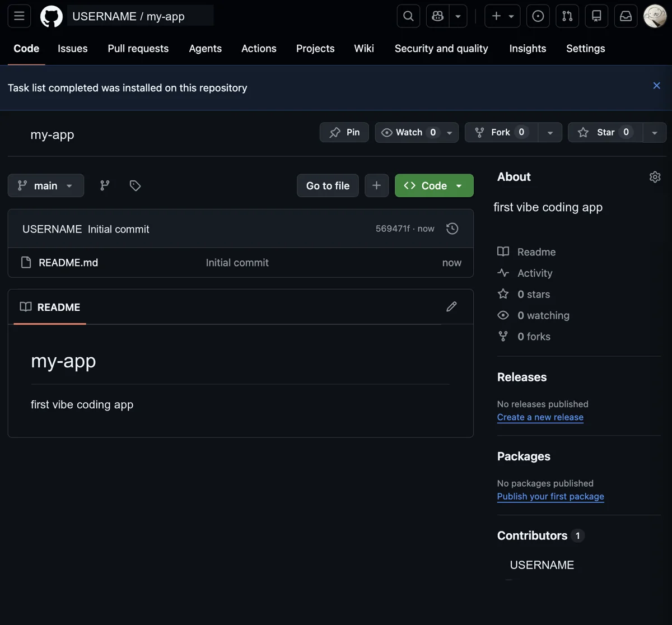
Task: Edit README with the pencil icon
Action: 451,306
